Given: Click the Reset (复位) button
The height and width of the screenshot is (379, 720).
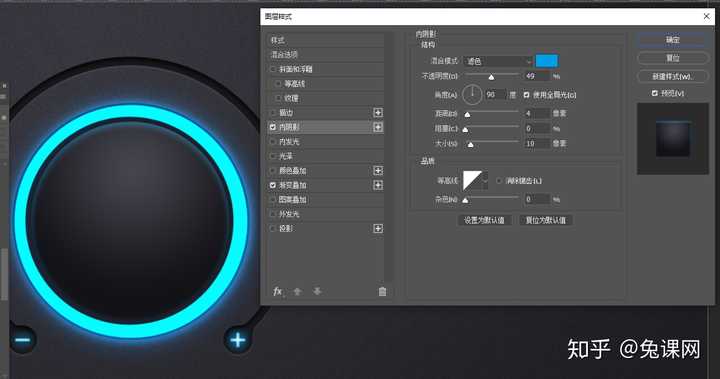Looking at the screenshot, I should [673, 58].
